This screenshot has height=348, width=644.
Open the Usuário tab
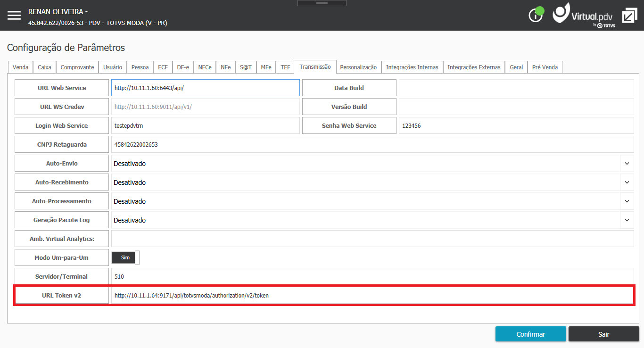coord(113,67)
